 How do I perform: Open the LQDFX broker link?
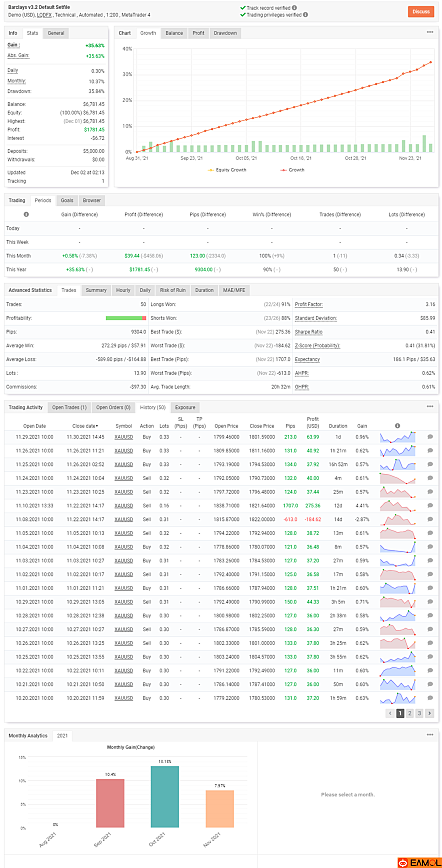[44, 15]
